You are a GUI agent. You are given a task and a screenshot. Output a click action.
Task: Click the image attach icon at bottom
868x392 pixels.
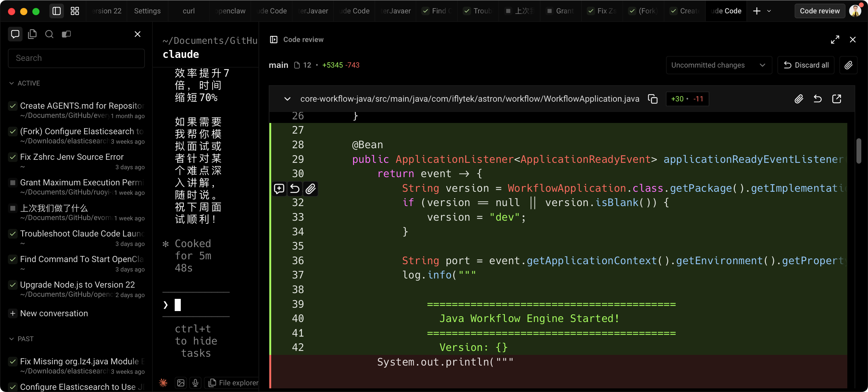[x=181, y=383]
